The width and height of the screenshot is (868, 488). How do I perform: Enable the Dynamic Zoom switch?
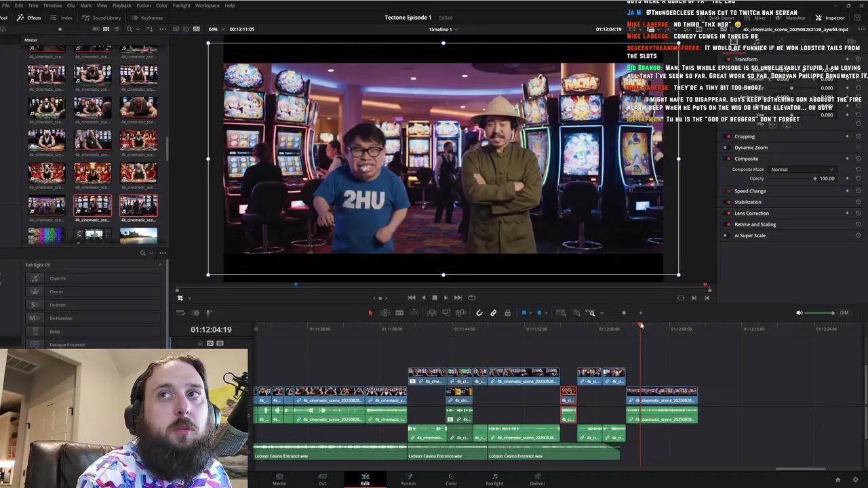[726, 147]
